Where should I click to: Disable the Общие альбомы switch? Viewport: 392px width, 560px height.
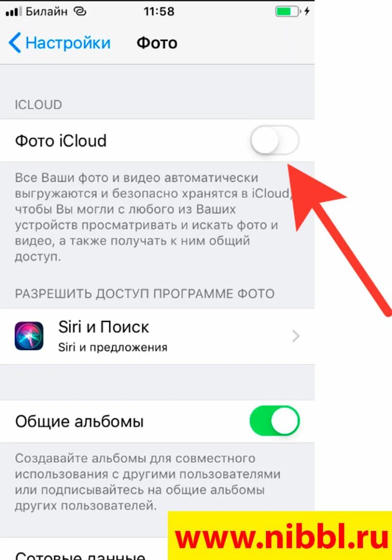274,421
